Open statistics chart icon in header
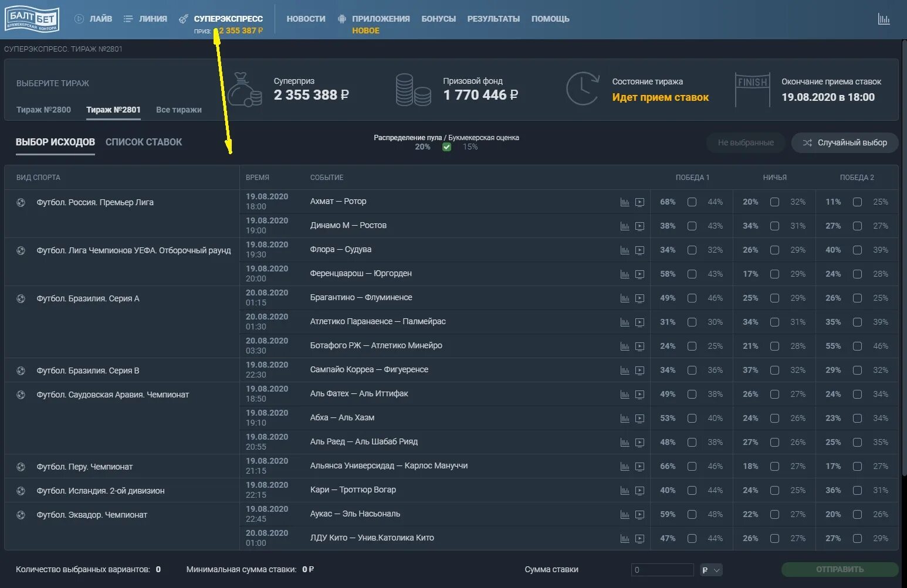Screen dimensions: 907x588 click(884, 19)
